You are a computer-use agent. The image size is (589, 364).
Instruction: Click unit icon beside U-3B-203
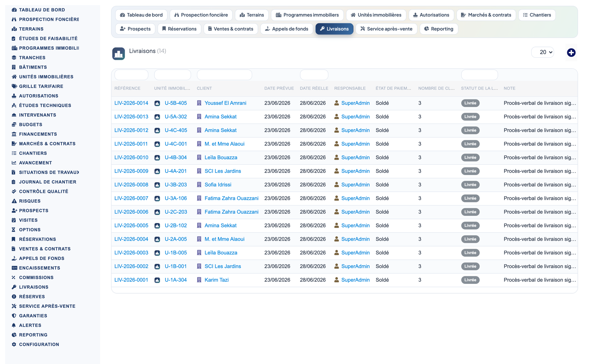[157, 185]
